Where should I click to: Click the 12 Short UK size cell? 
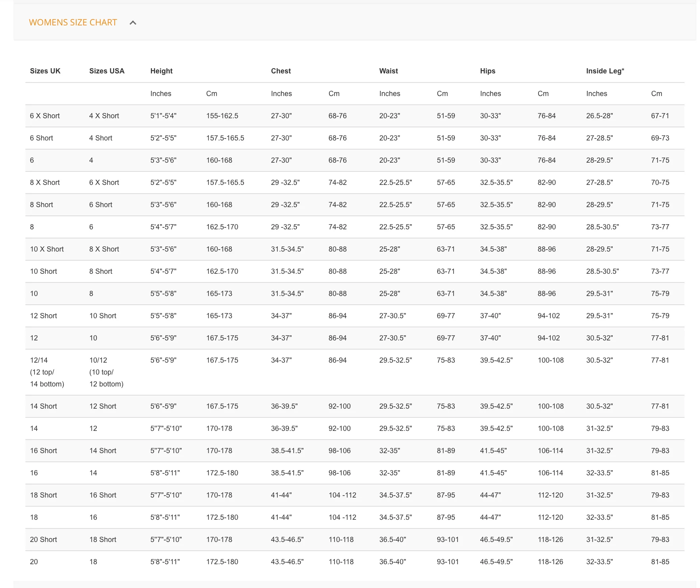point(43,316)
